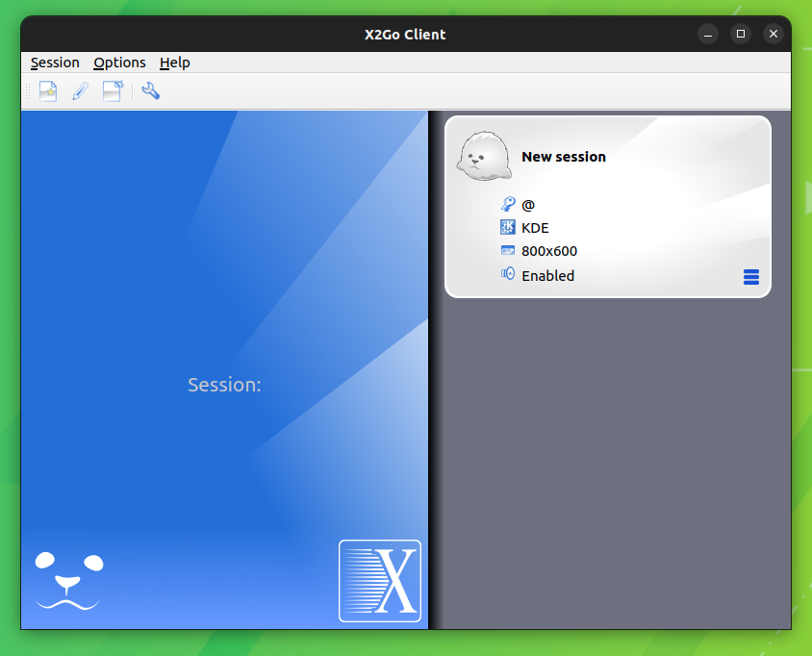The image size is (812, 656).
Task: Select the KDE desktop environment icon
Action: (508, 227)
